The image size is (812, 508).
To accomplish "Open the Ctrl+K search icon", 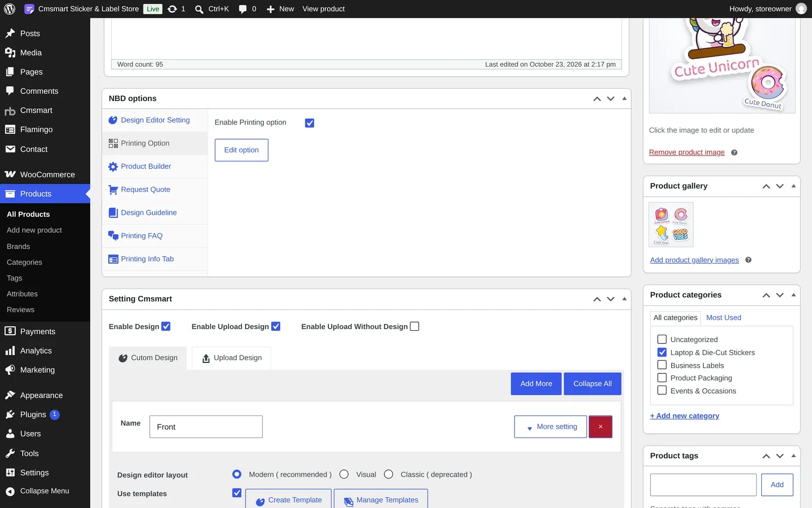I will (x=199, y=9).
